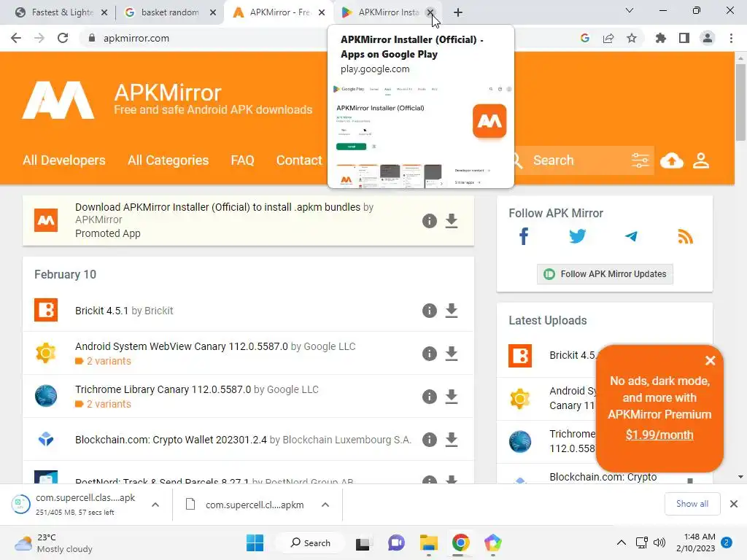The image size is (747, 560).
Task: Open Android System WebView Canary 112.0.5587.0 link
Action: coord(182,346)
